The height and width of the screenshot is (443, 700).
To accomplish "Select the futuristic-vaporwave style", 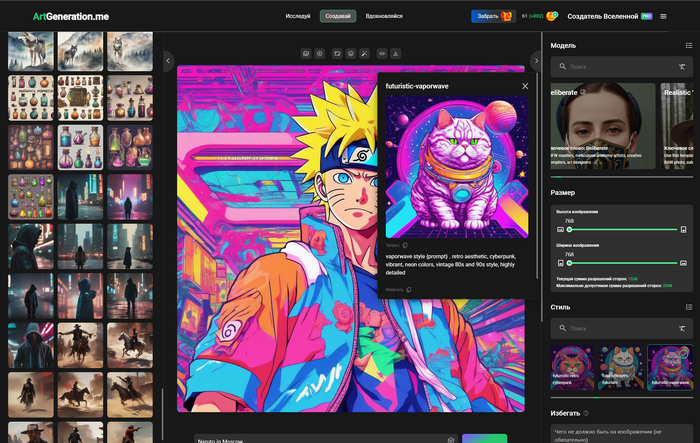I will click(669, 367).
